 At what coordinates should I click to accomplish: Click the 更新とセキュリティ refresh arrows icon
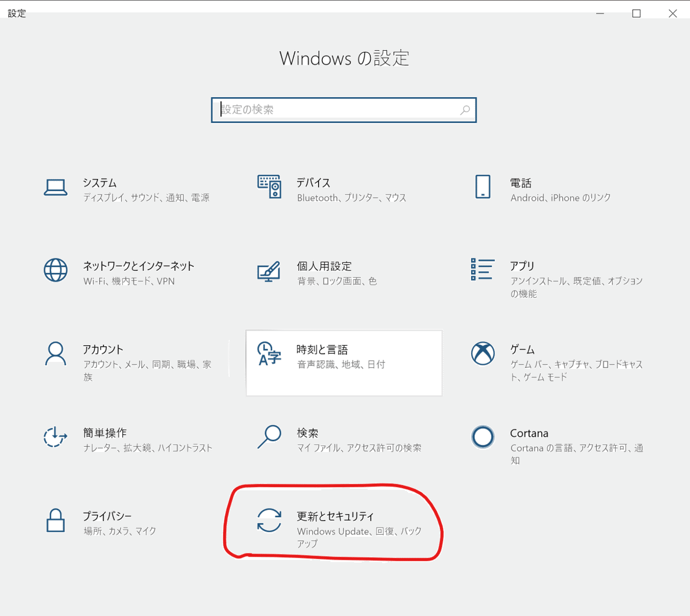point(269,521)
